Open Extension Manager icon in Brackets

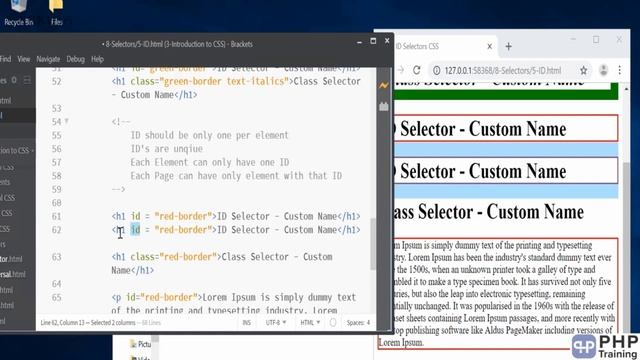[x=384, y=107]
